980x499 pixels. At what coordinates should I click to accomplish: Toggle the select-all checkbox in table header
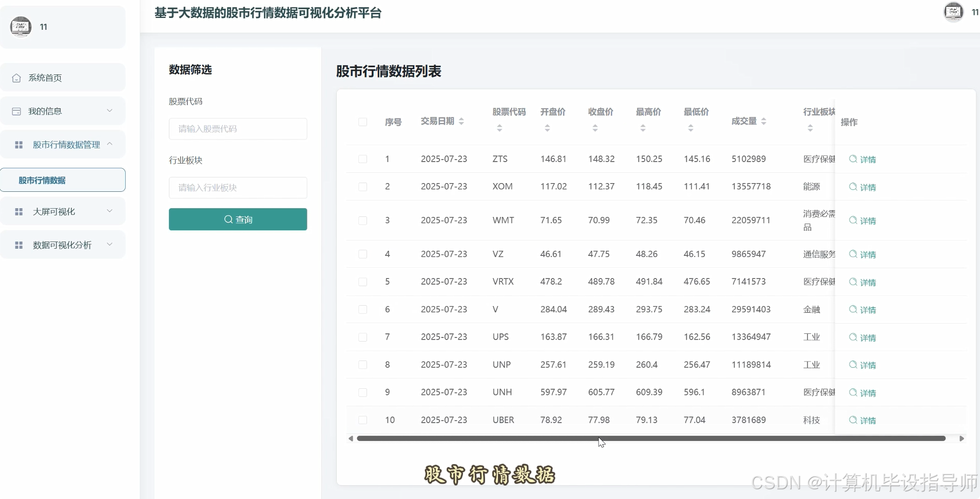tap(363, 122)
